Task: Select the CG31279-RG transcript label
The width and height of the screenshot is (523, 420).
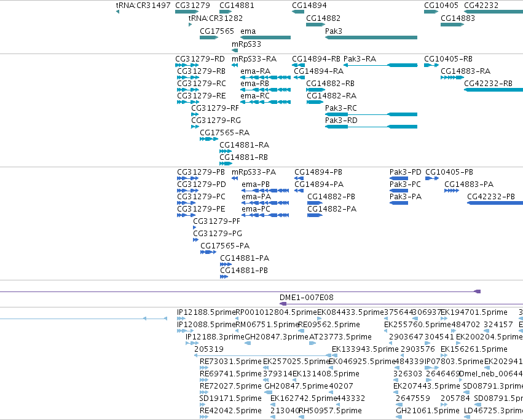Action: [216, 120]
